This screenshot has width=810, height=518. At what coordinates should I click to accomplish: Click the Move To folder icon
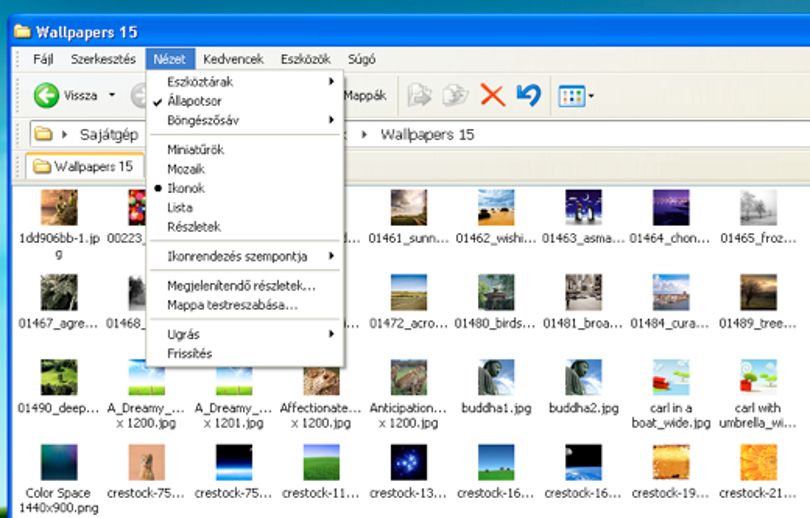click(419, 96)
